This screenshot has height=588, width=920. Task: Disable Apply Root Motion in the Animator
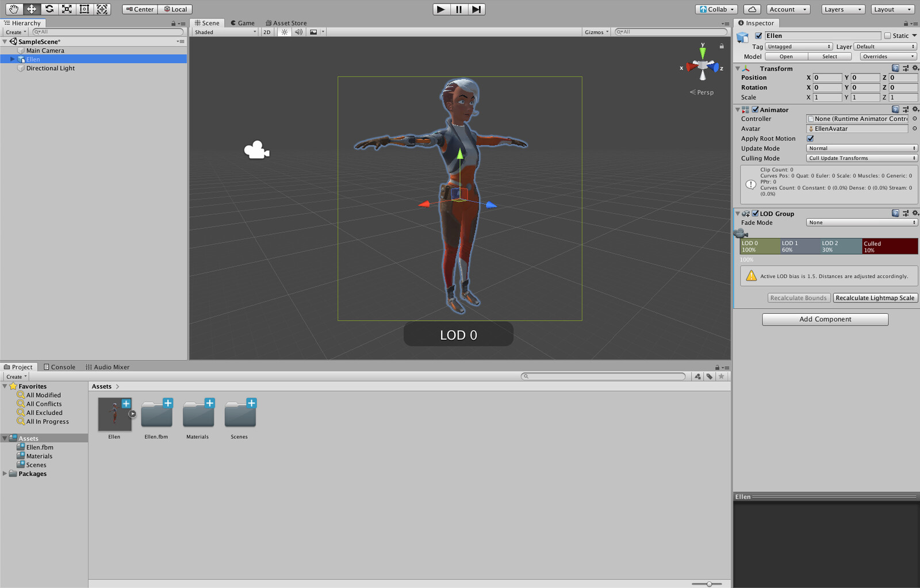pos(810,139)
